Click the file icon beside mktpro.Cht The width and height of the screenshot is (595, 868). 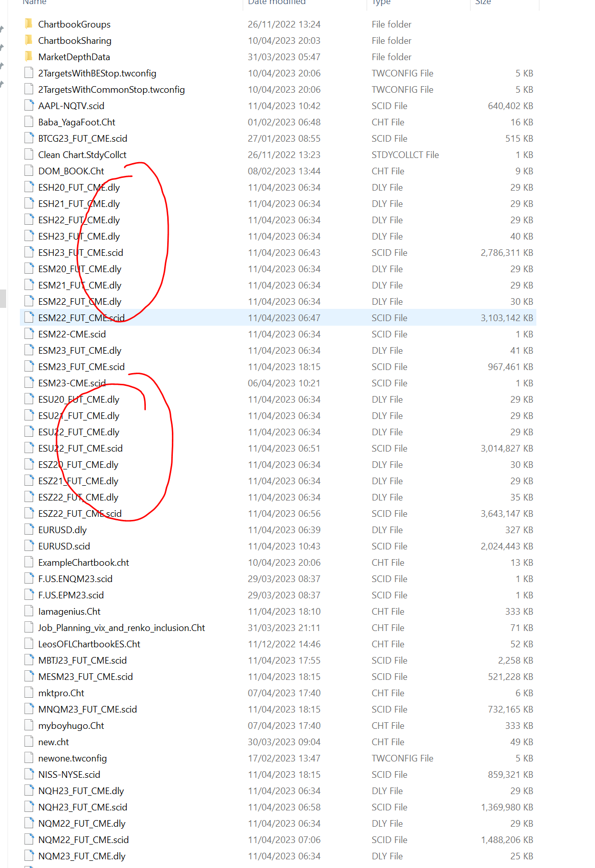29,693
